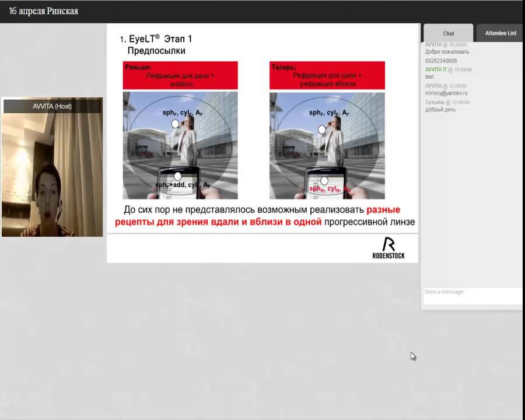Click the slide caption starting До сих пор
The width and height of the screenshot is (525, 420).
tap(265, 216)
